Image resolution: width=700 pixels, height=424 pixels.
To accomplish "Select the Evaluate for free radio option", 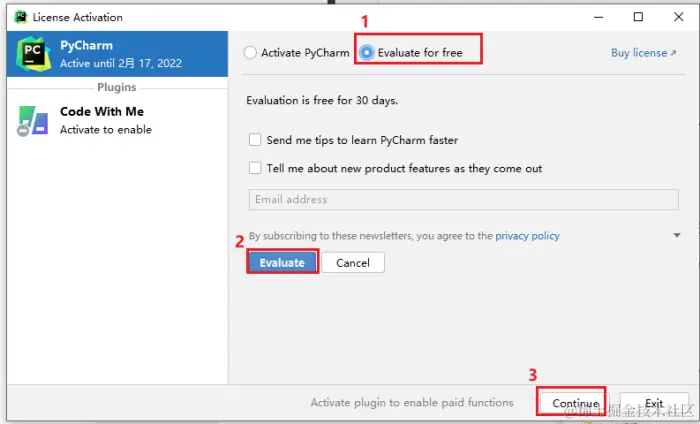I will pyautogui.click(x=367, y=53).
